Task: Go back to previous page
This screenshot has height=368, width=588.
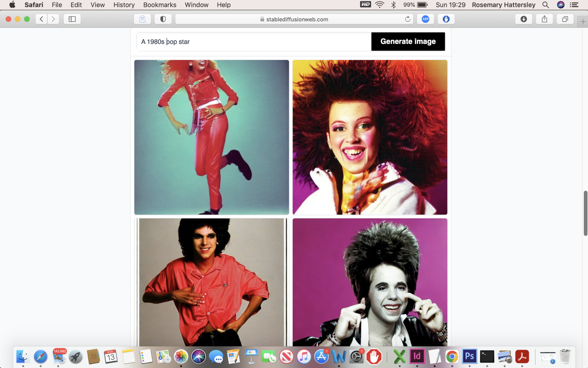Action: coord(42,19)
